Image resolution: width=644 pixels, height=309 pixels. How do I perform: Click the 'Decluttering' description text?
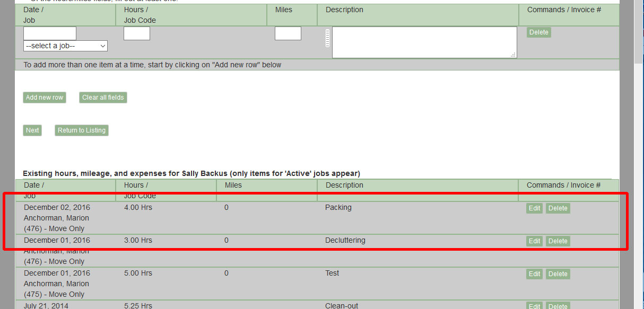tap(345, 240)
